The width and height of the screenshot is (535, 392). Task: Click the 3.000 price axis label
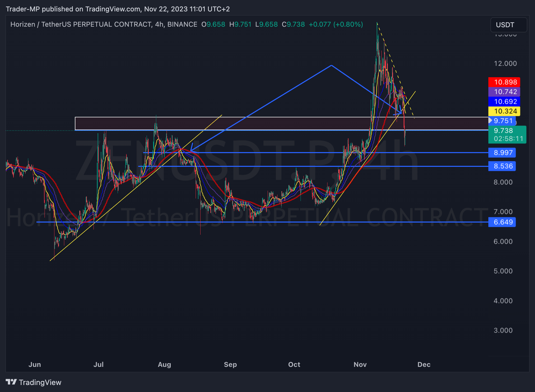click(x=503, y=330)
